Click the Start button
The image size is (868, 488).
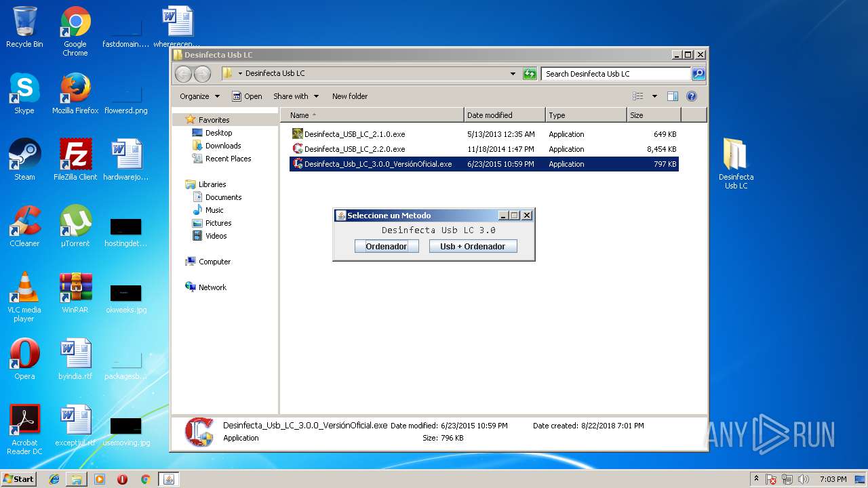pos(18,479)
